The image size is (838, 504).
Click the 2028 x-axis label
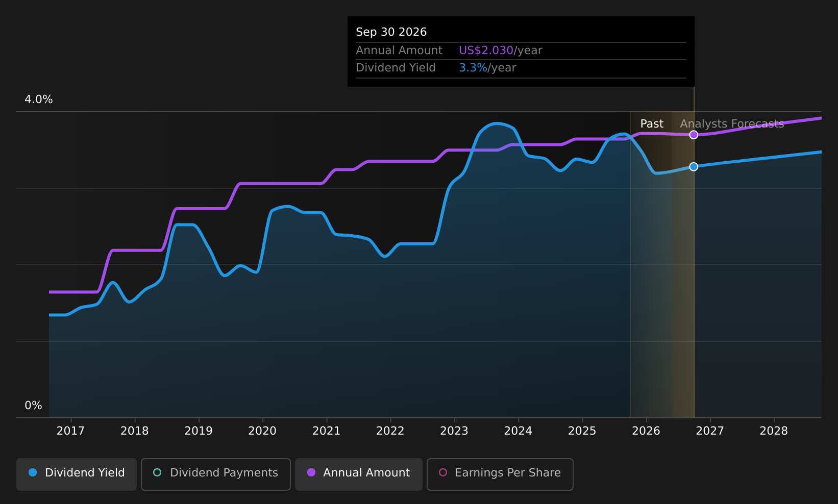[x=774, y=431]
